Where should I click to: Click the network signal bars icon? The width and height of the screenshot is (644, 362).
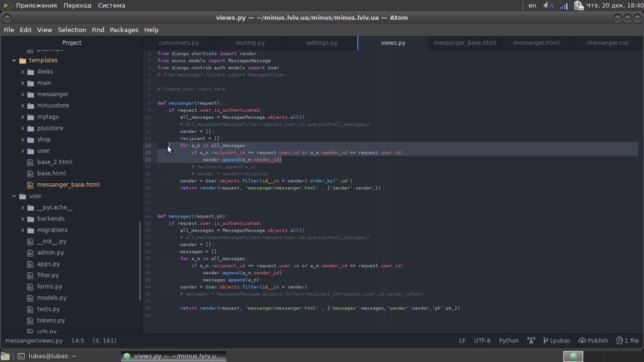coord(563,6)
